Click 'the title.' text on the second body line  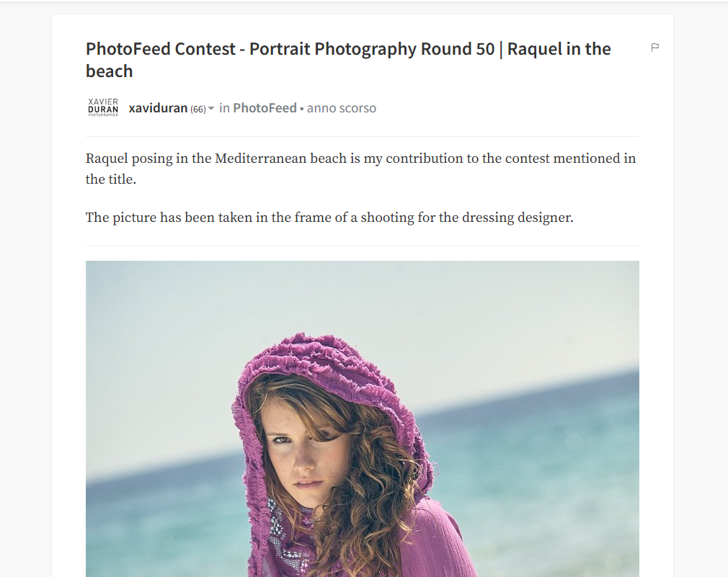(x=110, y=179)
